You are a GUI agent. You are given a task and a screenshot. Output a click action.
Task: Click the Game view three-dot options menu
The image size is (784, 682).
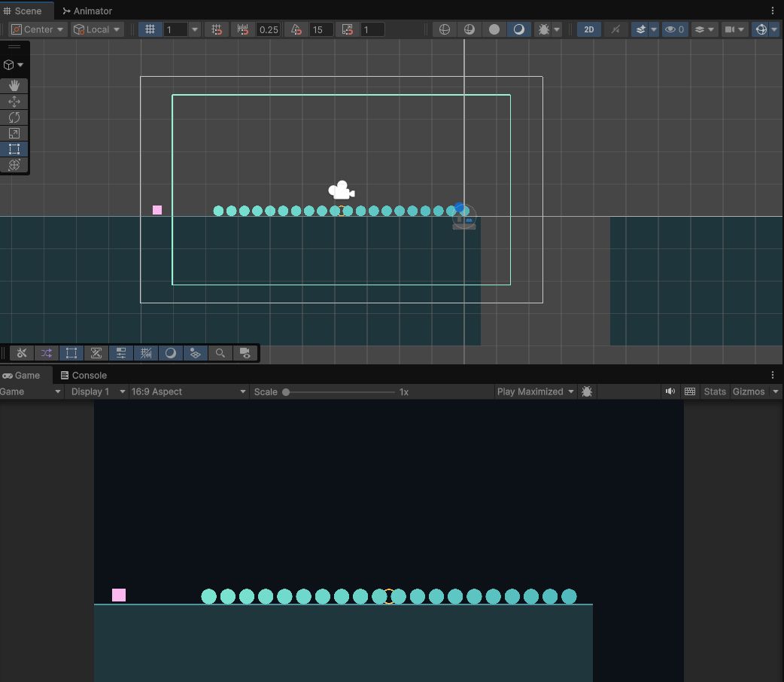pyautogui.click(x=773, y=375)
